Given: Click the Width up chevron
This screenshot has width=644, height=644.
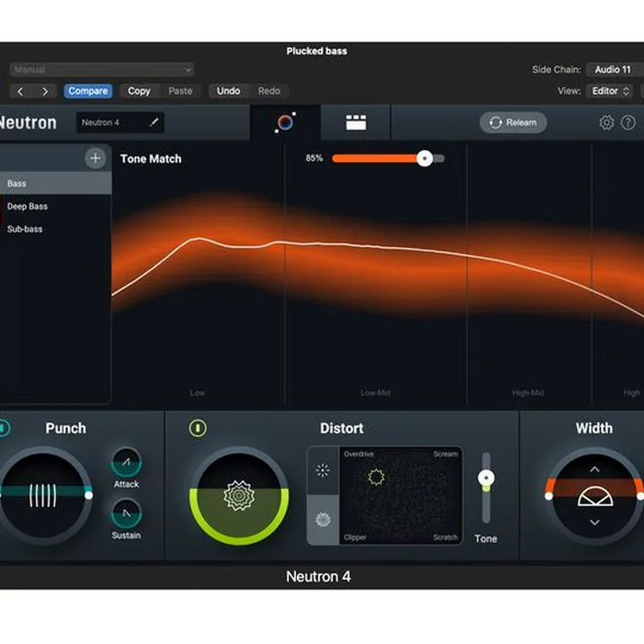Looking at the screenshot, I should pos(594,470).
